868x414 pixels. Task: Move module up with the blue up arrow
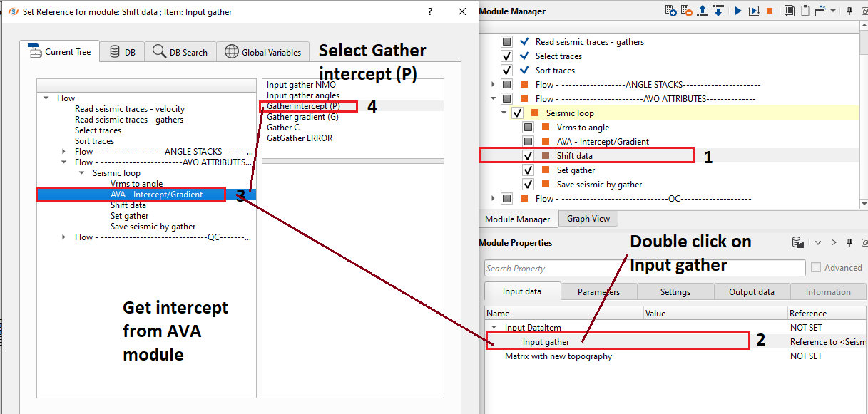click(703, 11)
